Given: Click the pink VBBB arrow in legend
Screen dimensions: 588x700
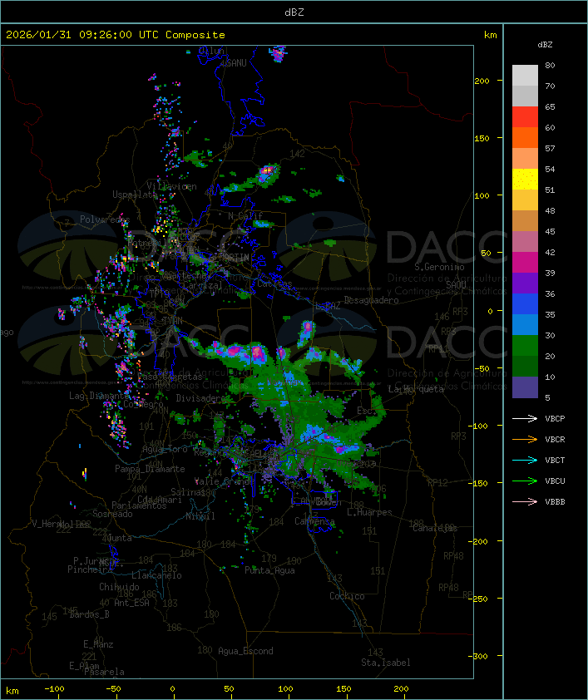Looking at the screenshot, I should coord(525,501).
